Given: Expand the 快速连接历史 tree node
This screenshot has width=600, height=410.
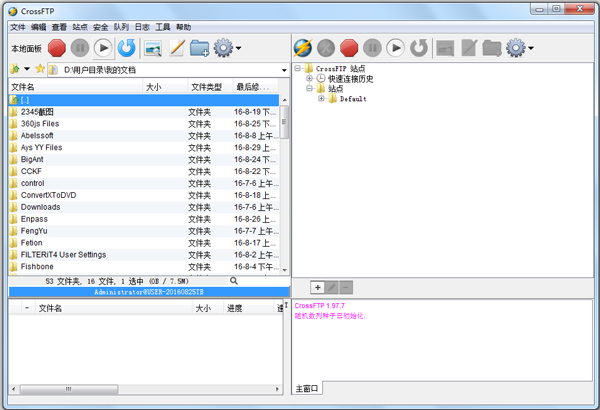Looking at the screenshot, I should point(309,78).
